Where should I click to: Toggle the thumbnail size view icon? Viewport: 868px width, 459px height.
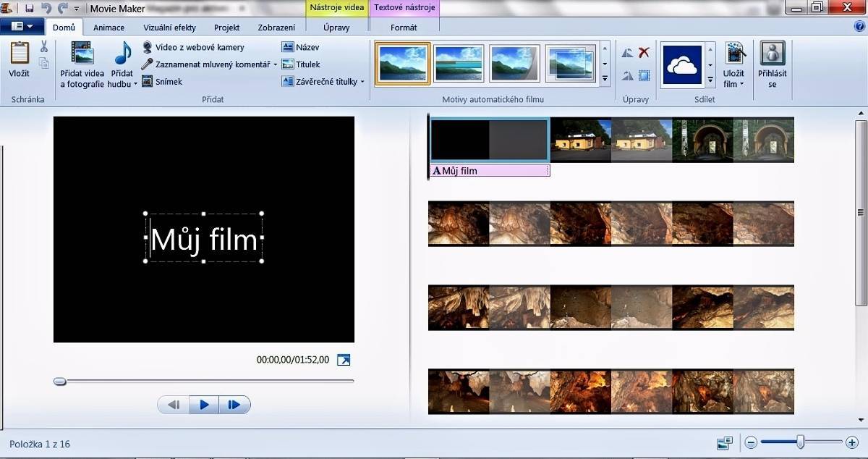tap(724, 442)
